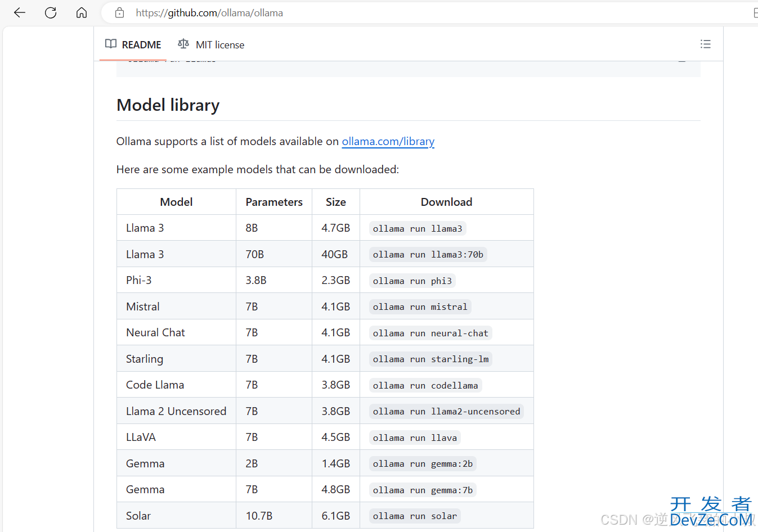The height and width of the screenshot is (532, 758).
Task: Select the Gemma name in the 4.8GB row
Action: [x=145, y=489]
